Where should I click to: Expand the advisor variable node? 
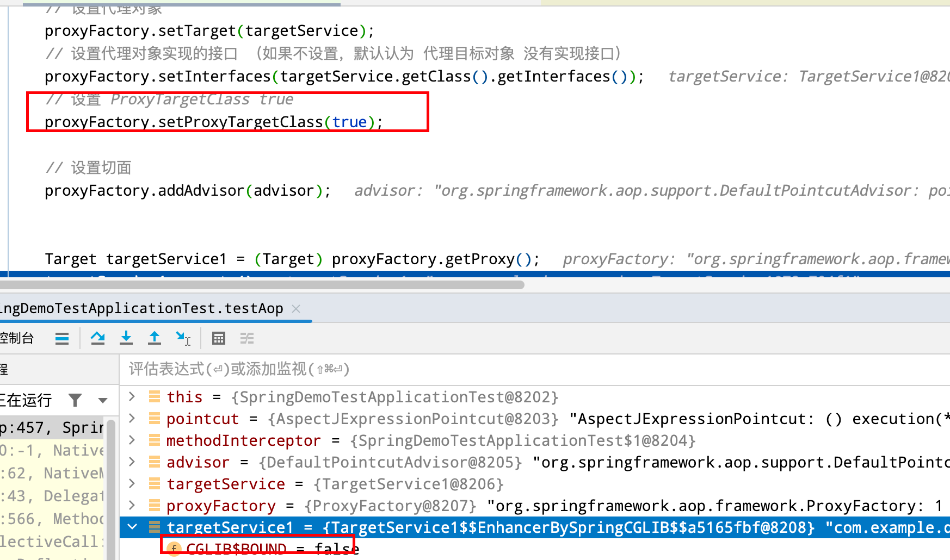click(132, 462)
